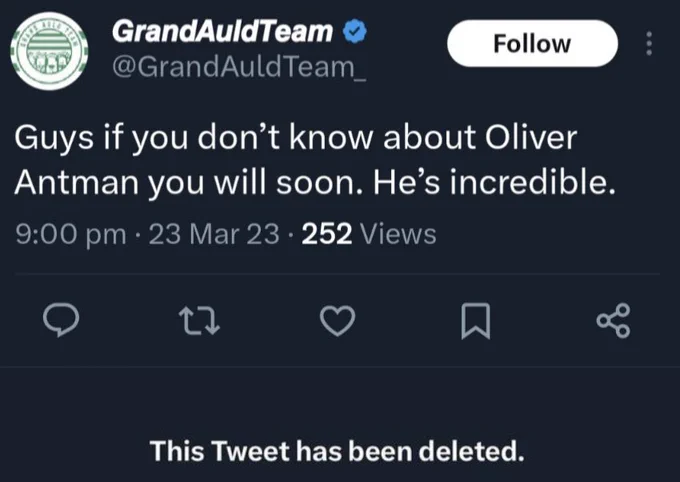680x482 pixels.
Task: Like the tweet with heart icon
Action: pos(337,321)
